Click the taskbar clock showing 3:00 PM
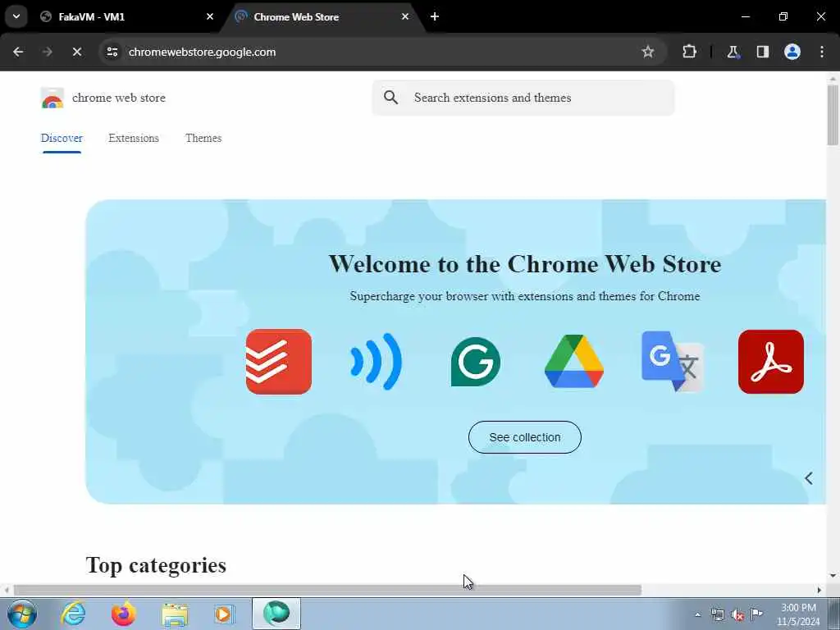The height and width of the screenshot is (630, 840). [798, 614]
